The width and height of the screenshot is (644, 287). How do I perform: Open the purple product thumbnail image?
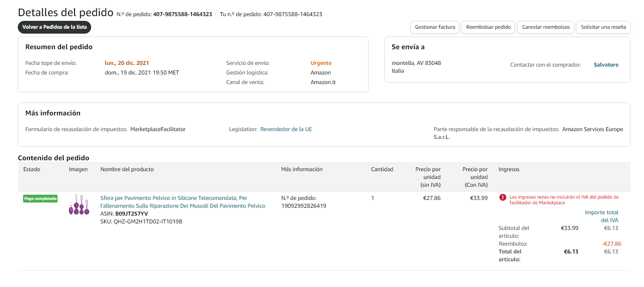tap(79, 205)
